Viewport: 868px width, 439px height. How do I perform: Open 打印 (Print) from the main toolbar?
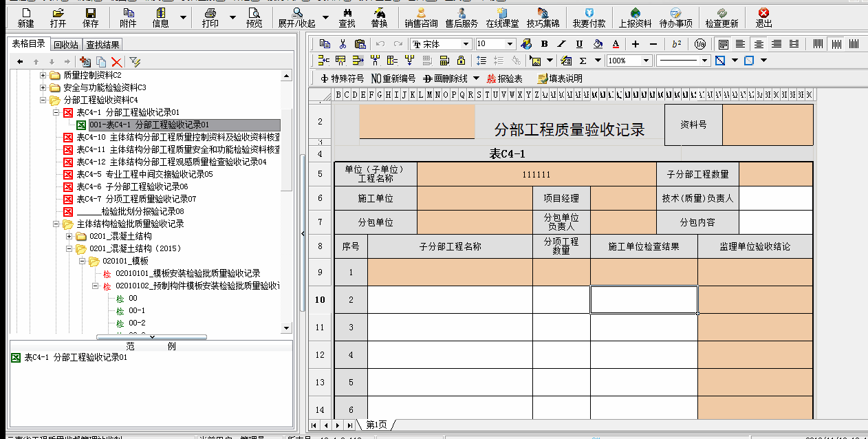210,17
